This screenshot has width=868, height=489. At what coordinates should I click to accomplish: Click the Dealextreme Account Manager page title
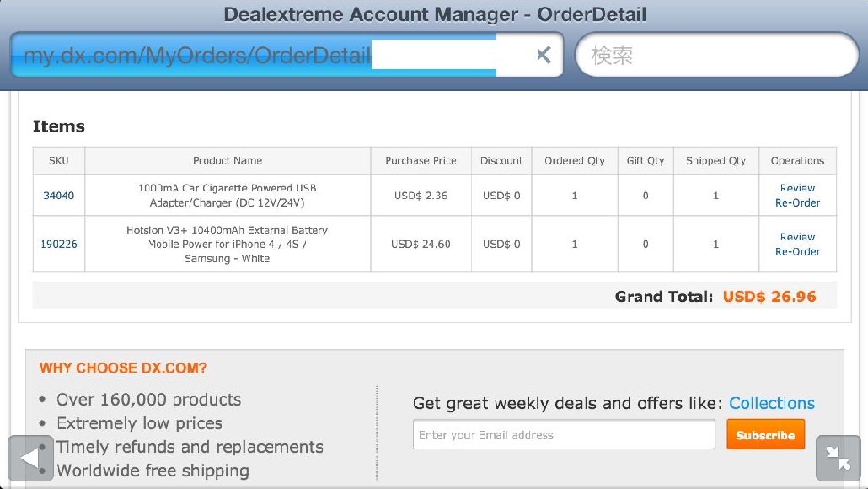(435, 14)
